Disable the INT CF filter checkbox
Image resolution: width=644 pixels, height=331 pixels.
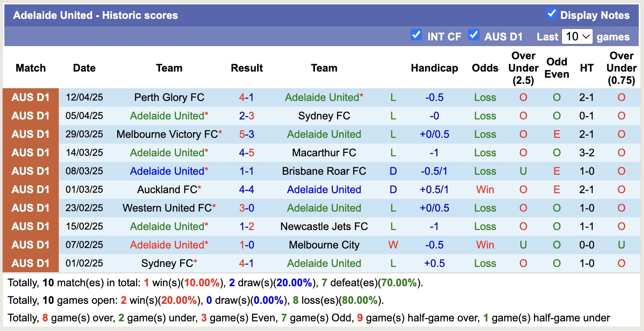point(416,35)
